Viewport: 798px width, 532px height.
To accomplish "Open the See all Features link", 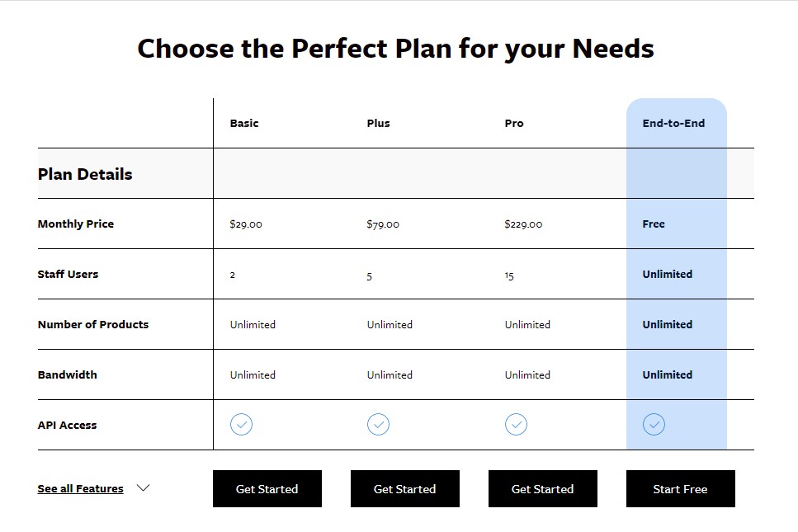I will pyautogui.click(x=80, y=489).
